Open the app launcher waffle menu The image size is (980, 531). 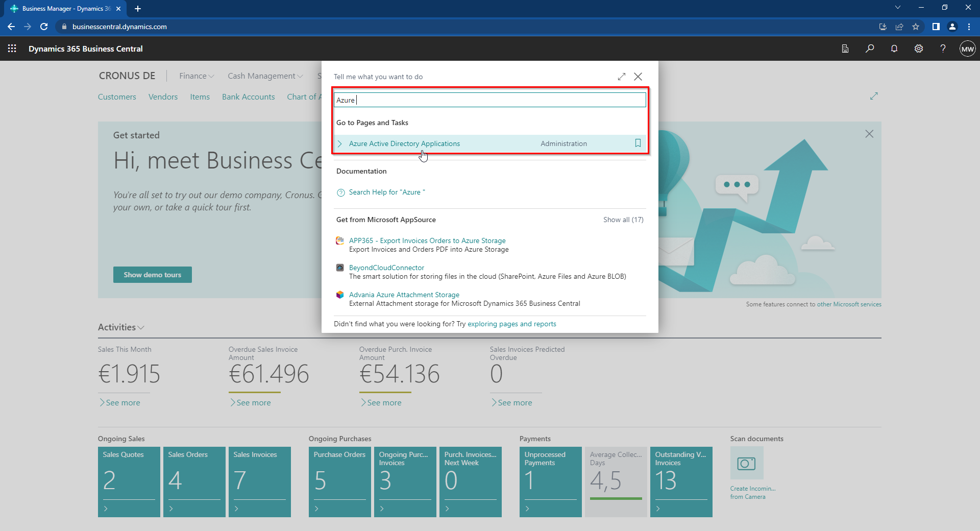[12, 49]
